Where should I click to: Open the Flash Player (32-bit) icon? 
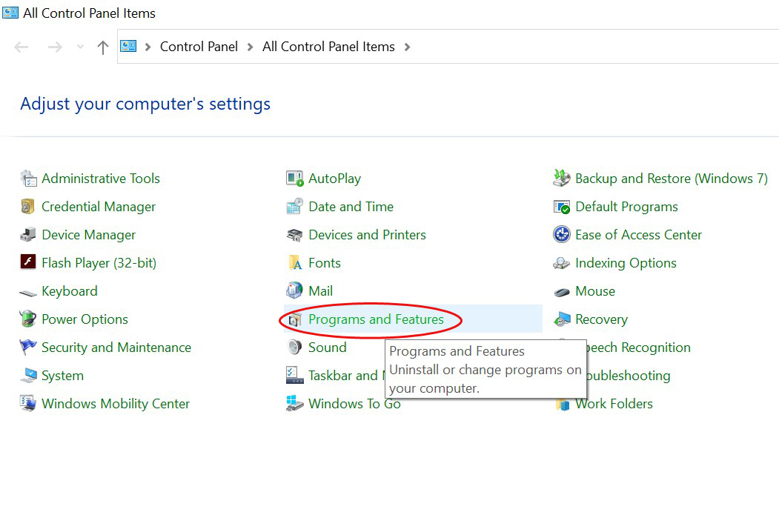tap(28, 263)
